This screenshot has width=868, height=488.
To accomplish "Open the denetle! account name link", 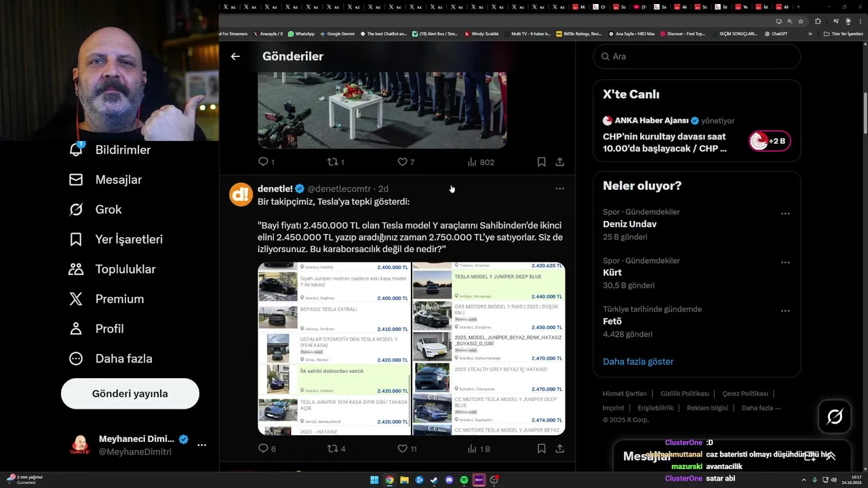I will pos(275,188).
